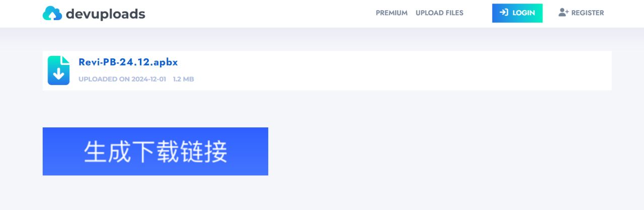644x210 pixels.
Task: Click the .apbx extension in the file title
Action: click(165, 62)
